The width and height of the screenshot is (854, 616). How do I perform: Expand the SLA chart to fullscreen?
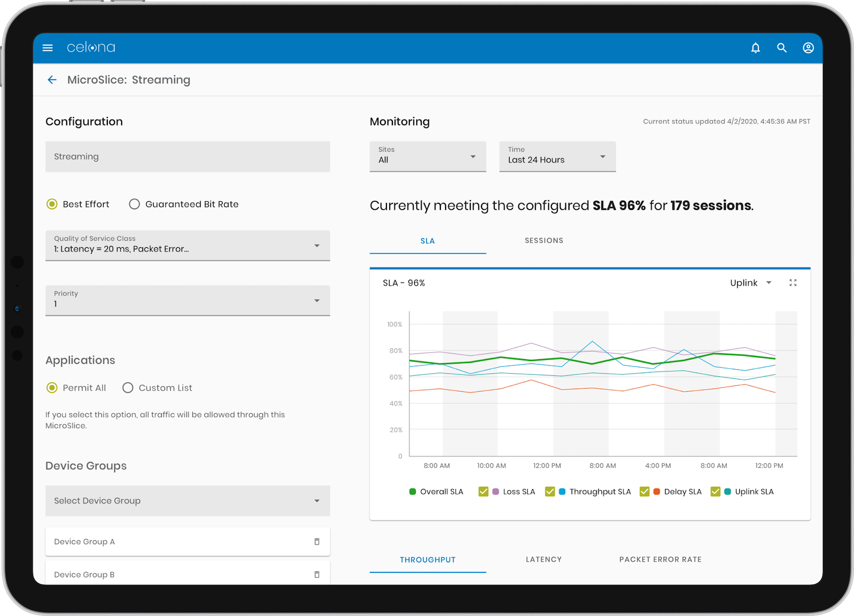click(x=793, y=283)
